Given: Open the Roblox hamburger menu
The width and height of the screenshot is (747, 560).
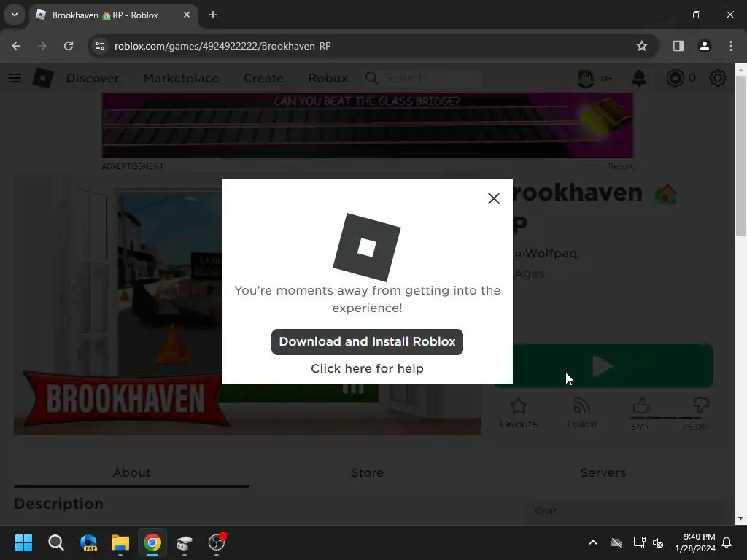Looking at the screenshot, I should [x=15, y=77].
